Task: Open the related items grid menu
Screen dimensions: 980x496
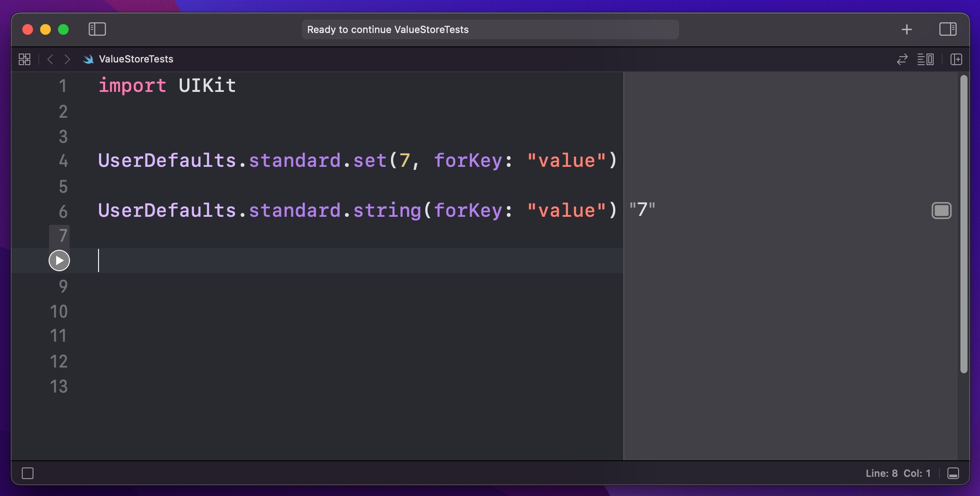Action: [x=25, y=59]
